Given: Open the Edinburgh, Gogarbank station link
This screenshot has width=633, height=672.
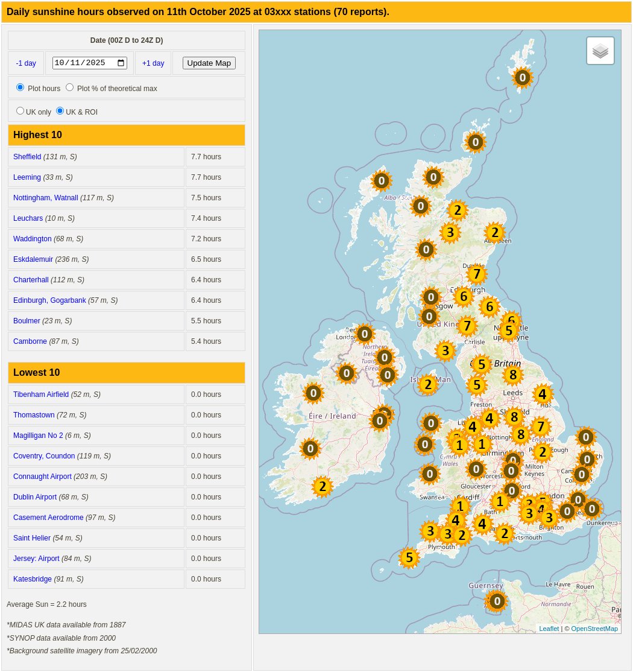Looking at the screenshot, I should click(49, 300).
